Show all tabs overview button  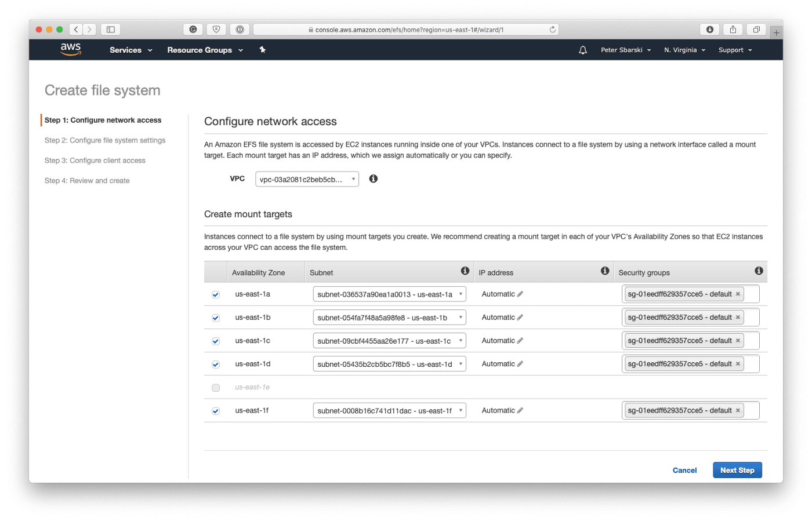click(x=756, y=30)
